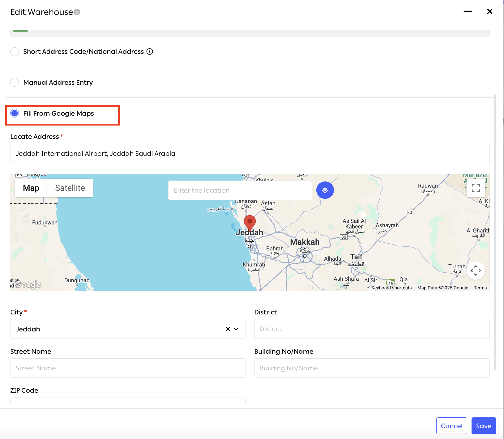Switch map to Map view
Viewport: 504px width, 439px height.
pos(31,188)
